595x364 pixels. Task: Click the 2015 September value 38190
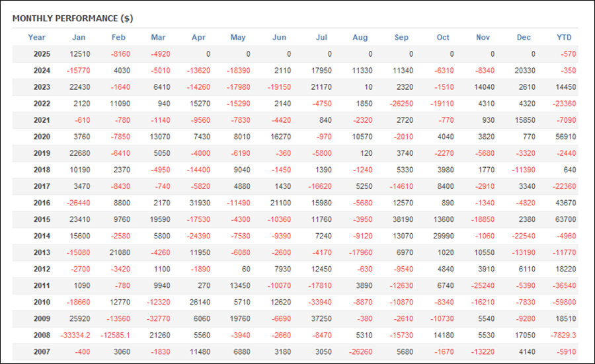coord(403,219)
